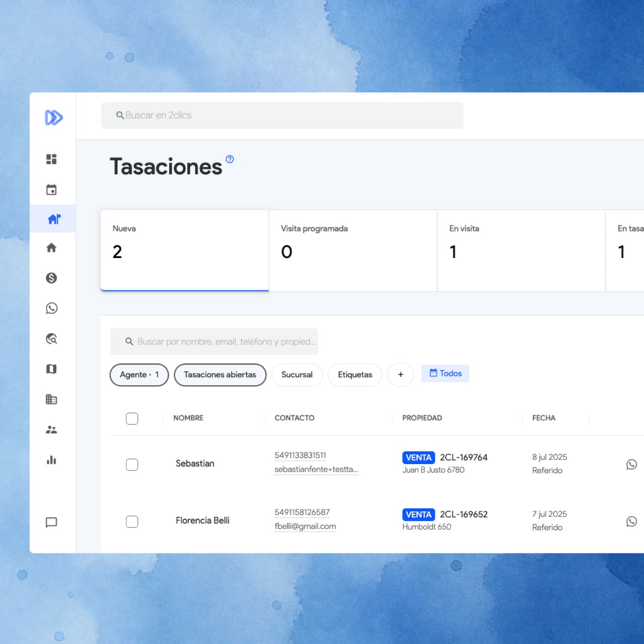Open the Sucursal filter dropdown
This screenshot has width=644, height=644.
[x=297, y=375]
